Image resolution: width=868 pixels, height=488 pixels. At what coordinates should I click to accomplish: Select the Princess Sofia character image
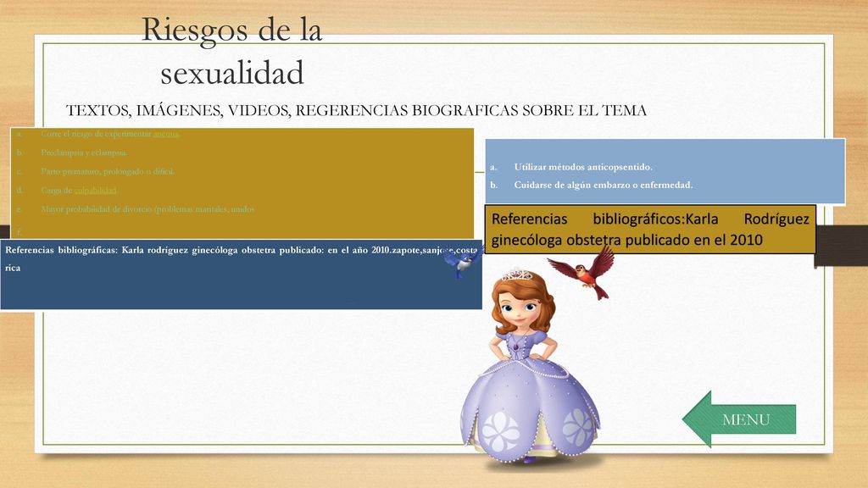[531, 366]
